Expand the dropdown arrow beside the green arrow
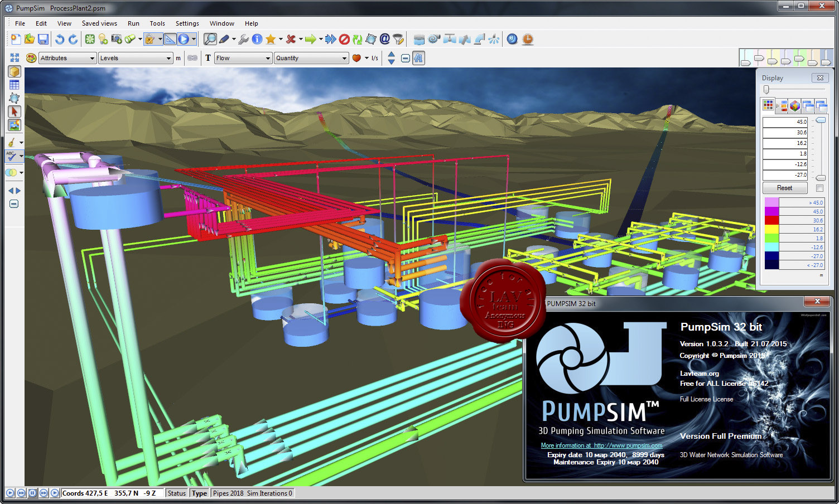 (321, 39)
